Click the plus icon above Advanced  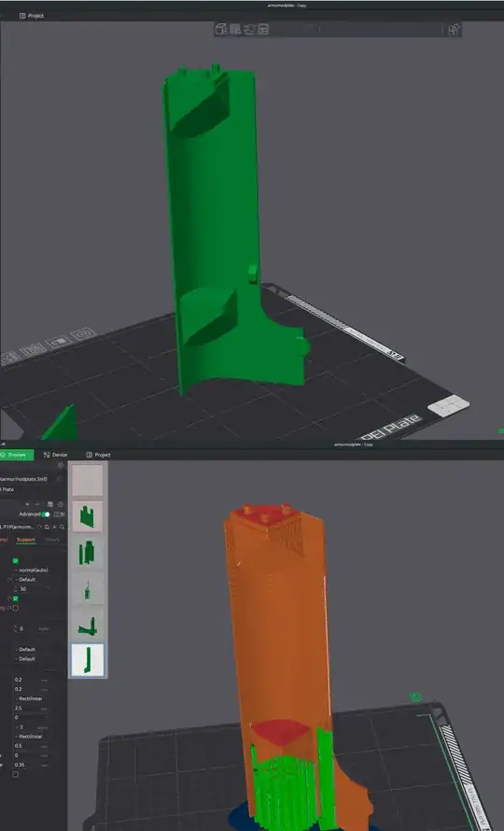pyautogui.click(x=27, y=504)
